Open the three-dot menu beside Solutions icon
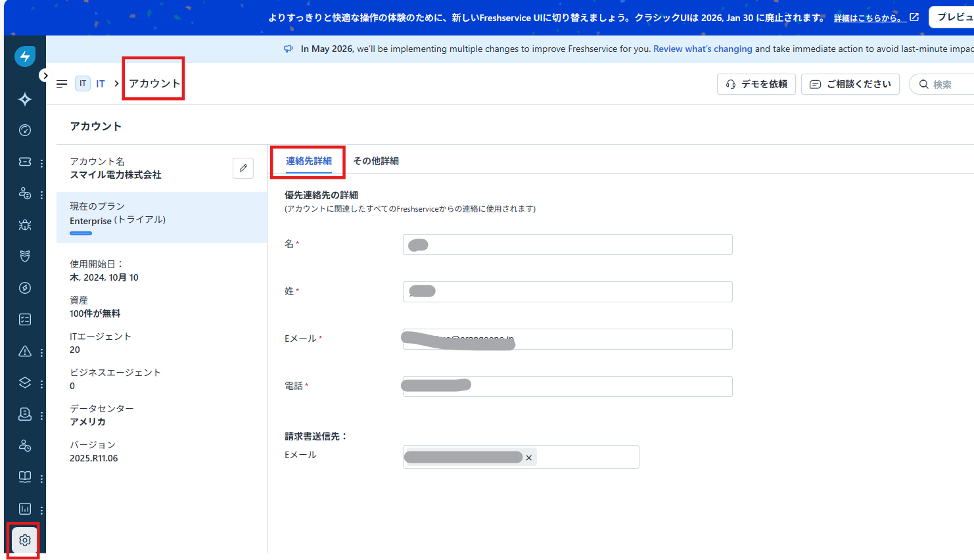The height and width of the screenshot is (560, 974). [x=41, y=478]
